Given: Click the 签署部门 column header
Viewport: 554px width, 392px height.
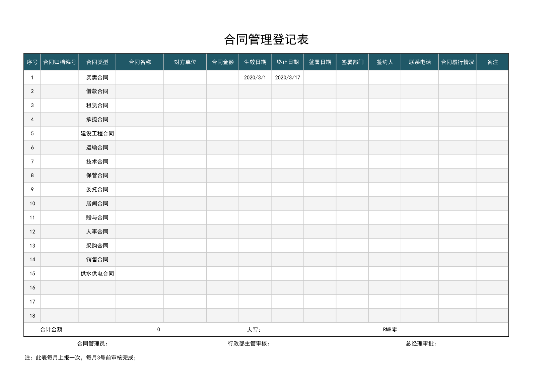Looking at the screenshot, I should click(352, 62).
